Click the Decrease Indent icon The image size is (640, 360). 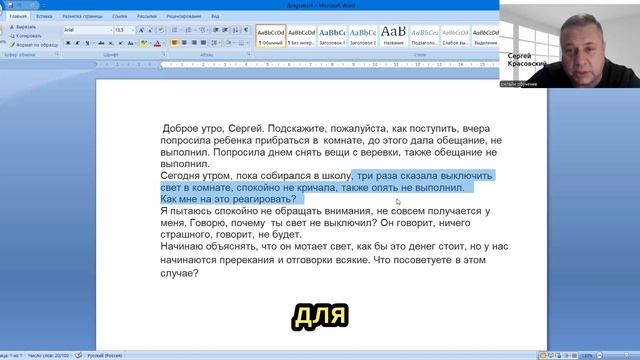[216, 30]
